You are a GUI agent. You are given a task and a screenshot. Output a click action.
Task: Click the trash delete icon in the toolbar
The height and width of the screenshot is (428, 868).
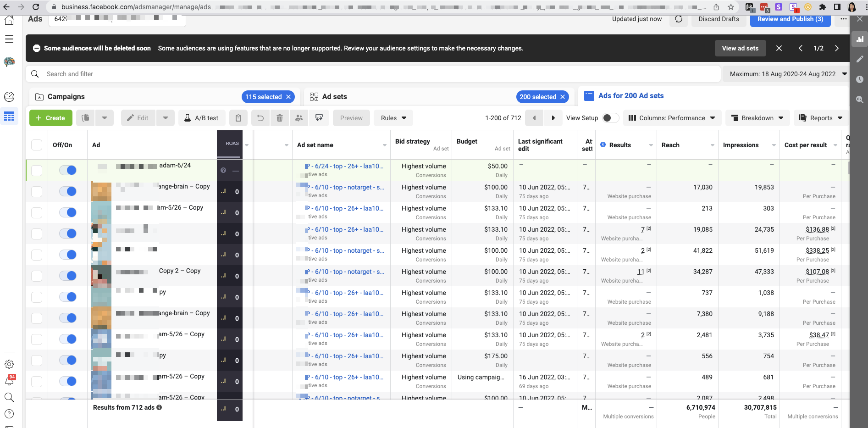click(280, 118)
